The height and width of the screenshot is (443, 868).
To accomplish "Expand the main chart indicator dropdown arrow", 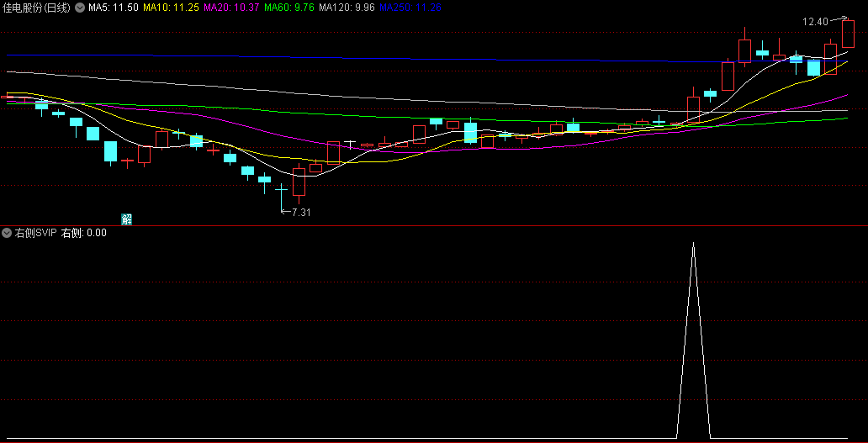I will [x=80, y=8].
